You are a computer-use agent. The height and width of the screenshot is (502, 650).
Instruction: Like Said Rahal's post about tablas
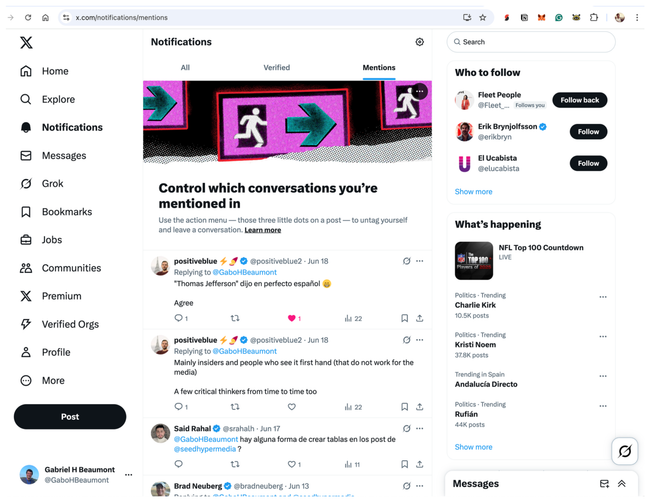click(292, 464)
